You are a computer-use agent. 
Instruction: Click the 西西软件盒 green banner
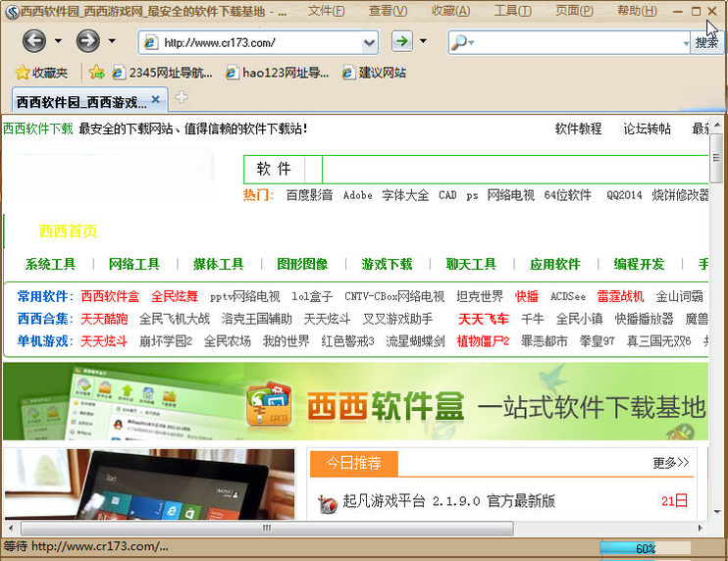point(355,401)
